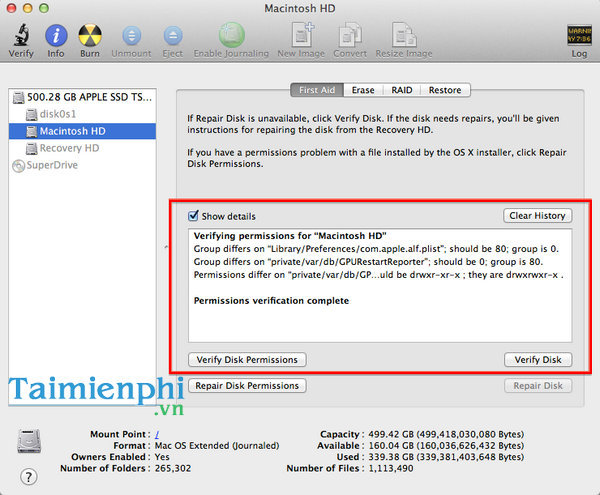This screenshot has height=495, width=600.
Task: Switch to the First Aid tab
Action: coord(317,90)
